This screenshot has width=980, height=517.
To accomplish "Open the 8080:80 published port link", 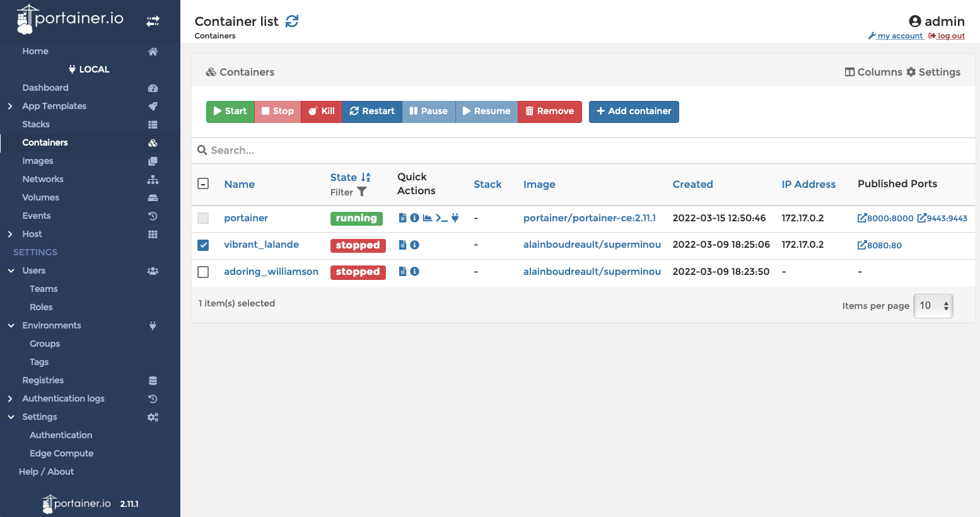I will tap(880, 245).
